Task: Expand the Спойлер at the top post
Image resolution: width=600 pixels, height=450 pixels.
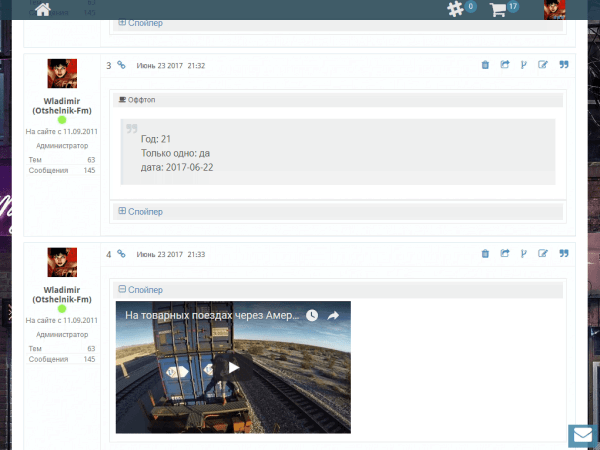Action: [x=140, y=22]
